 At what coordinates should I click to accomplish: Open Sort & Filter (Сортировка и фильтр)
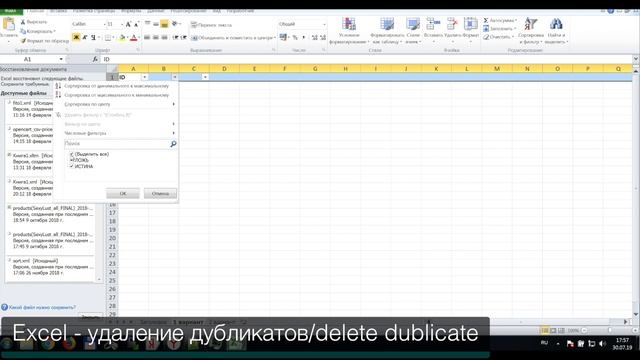531,31
